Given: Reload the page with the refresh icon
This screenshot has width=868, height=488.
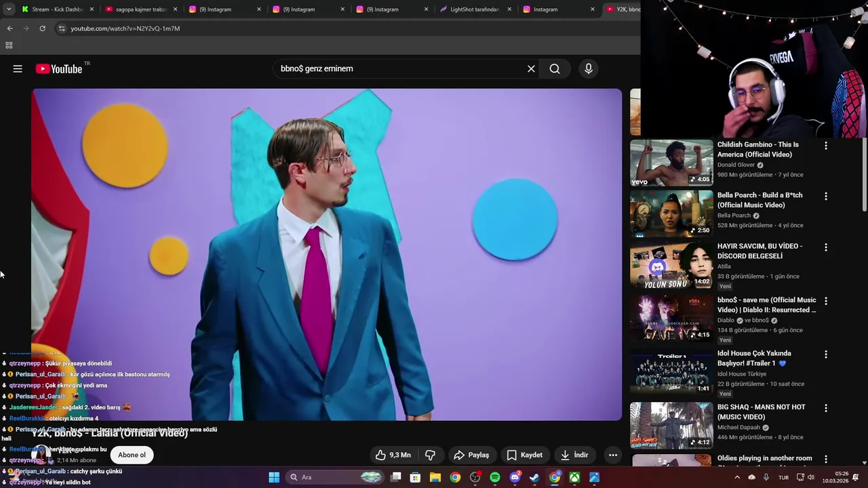Looking at the screenshot, I should pyautogui.click(x=42, y=28).
